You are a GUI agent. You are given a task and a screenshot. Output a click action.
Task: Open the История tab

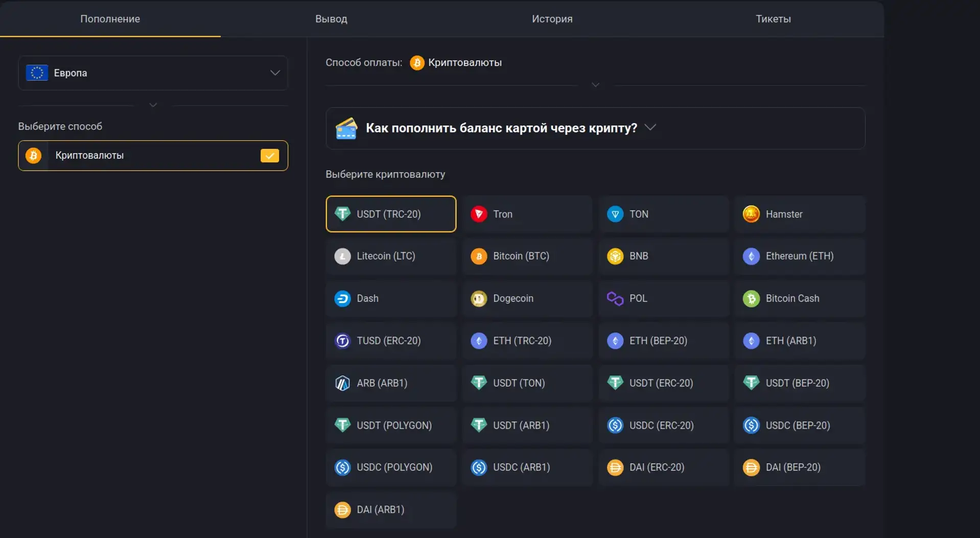click(552, 19)
